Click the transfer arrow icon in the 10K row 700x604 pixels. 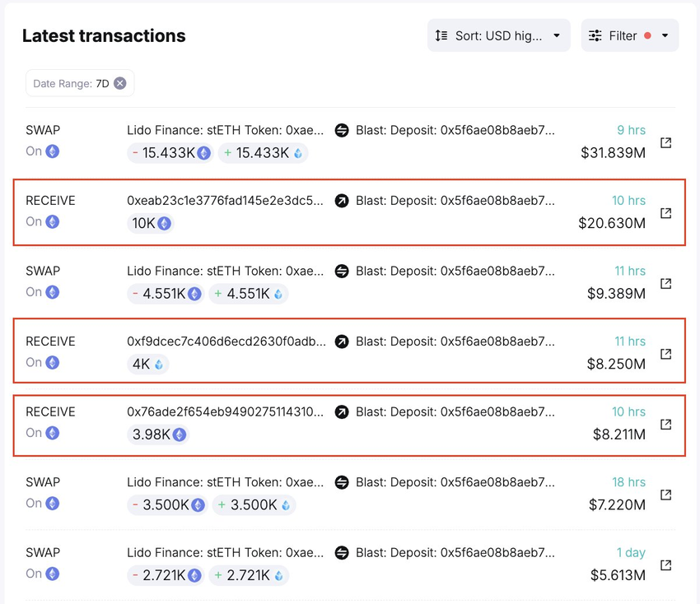[x=342, y=201]
